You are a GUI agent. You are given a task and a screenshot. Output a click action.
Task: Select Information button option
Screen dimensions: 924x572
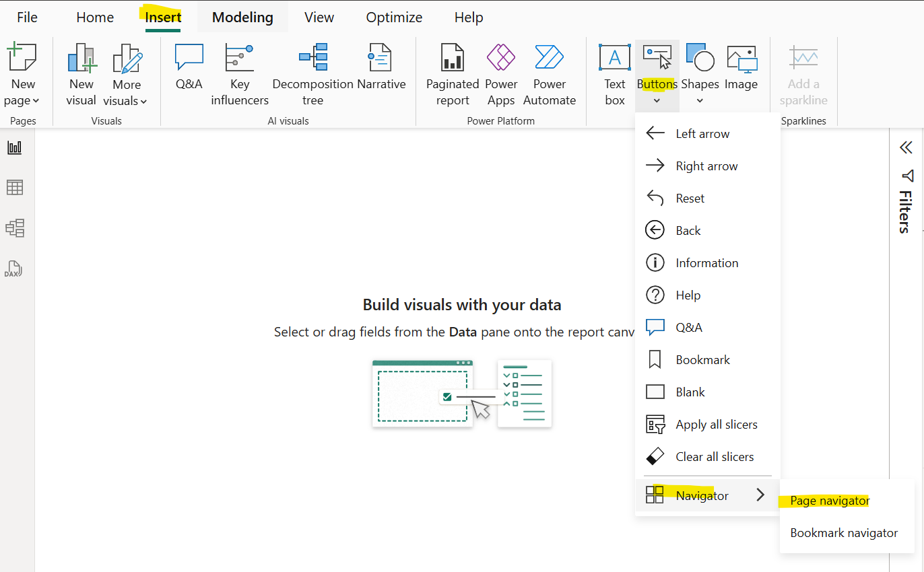tap(707, 262)
